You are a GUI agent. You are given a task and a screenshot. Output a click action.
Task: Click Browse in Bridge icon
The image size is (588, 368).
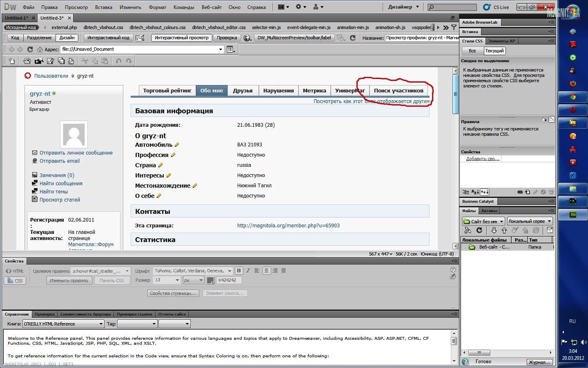(x=39, y=61)
